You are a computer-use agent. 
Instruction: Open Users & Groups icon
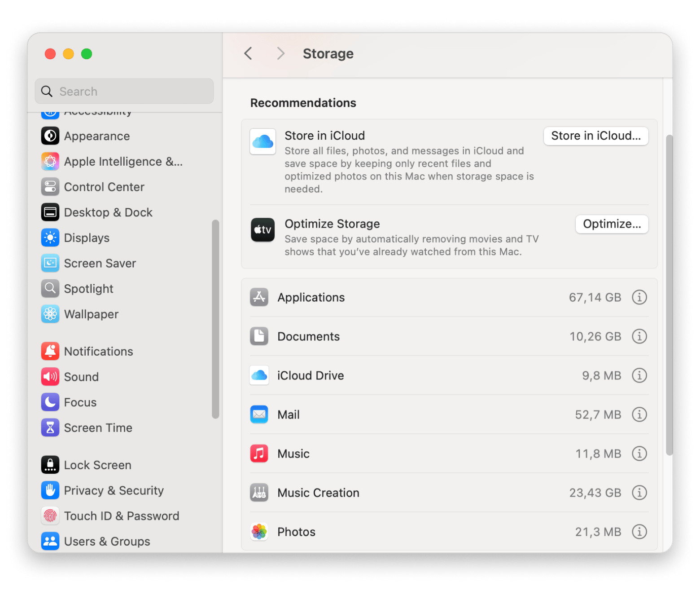[x=50, y=541]
